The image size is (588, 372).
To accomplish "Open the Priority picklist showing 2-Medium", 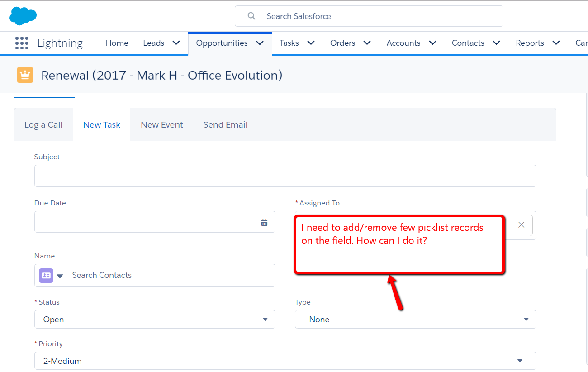I will [x=285, y=361].
